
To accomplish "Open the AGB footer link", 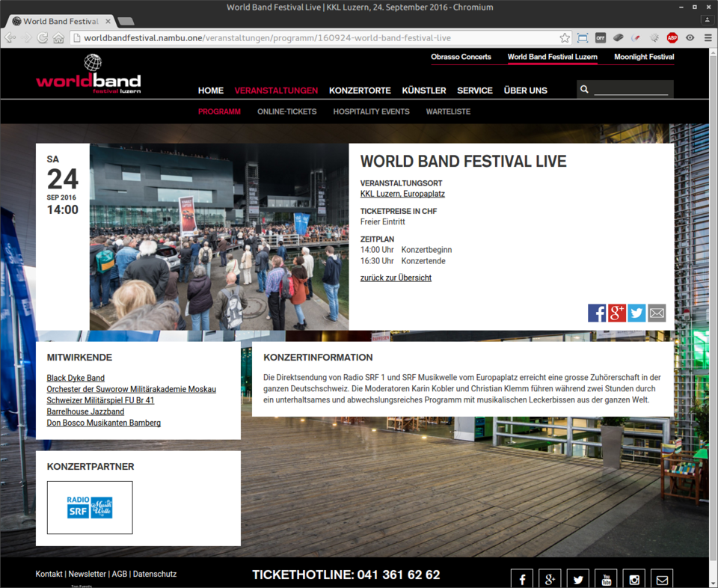I will [x=120, y=574].
